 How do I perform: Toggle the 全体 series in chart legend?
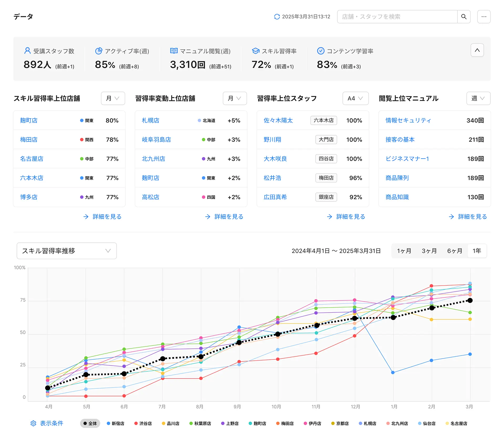pos(90,423)
